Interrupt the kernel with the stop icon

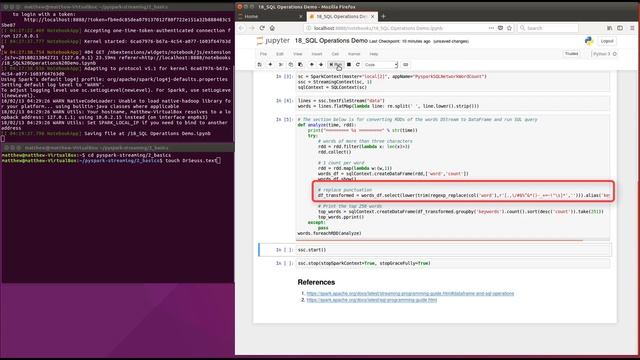[x=349, y=64]
